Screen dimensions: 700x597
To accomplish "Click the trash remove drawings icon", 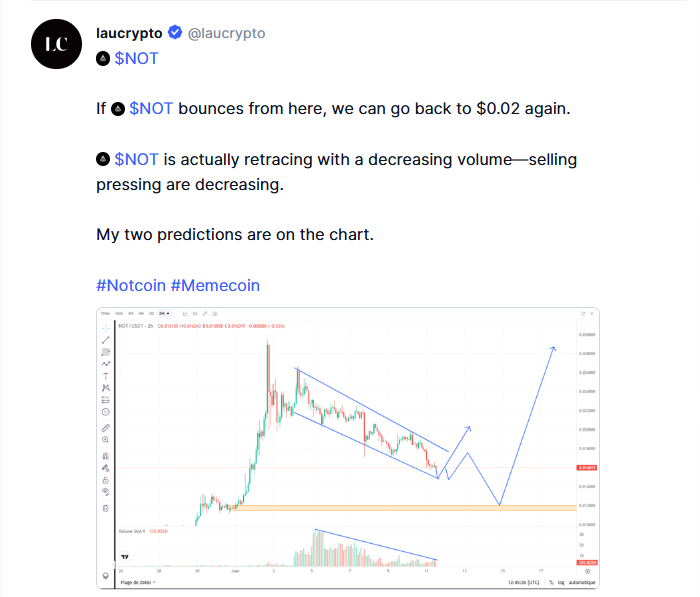I will tap(106, 508).
